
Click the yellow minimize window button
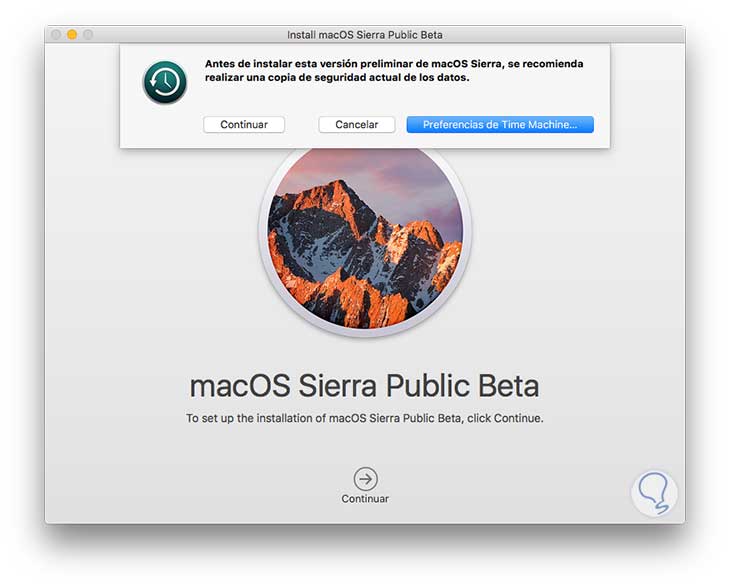click(x=72, y=34)
